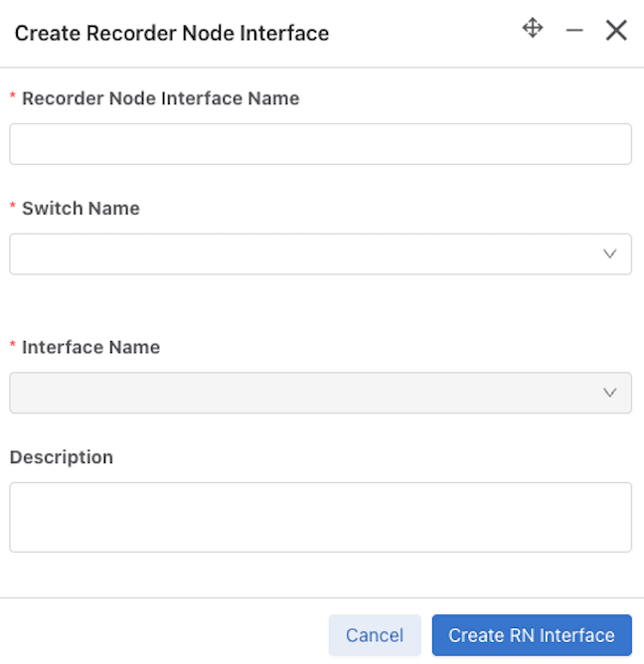This screenshot has height=664, width=644.
Task: Click the Interface Name chevron arrow
Action: coord(609,393)
